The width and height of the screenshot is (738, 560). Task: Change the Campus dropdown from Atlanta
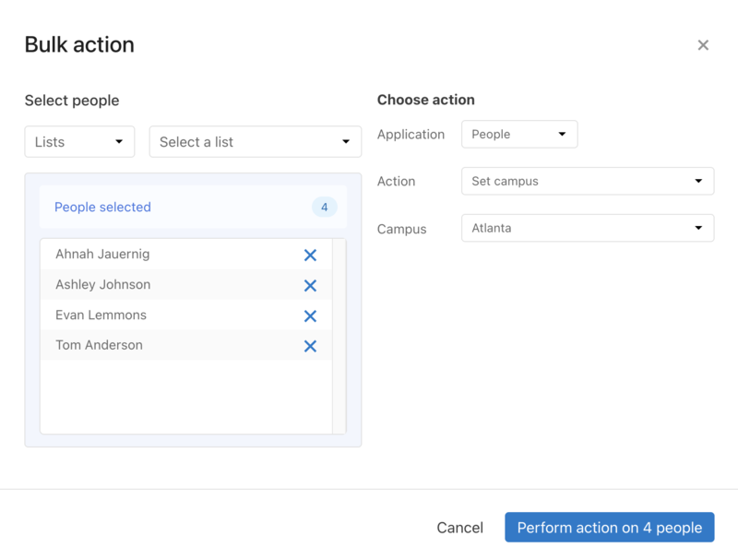(x=587, y=228)
